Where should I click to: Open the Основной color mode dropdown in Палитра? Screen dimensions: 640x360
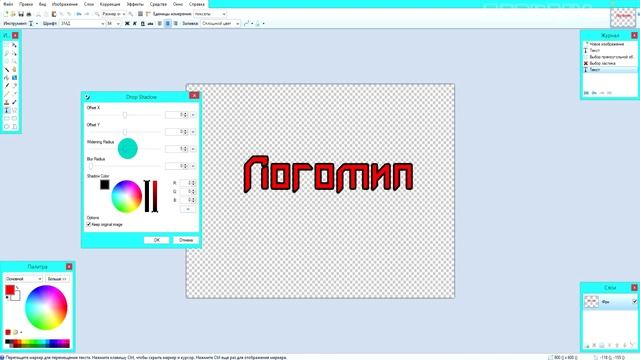pyautogui.click(x=24, y=279)
